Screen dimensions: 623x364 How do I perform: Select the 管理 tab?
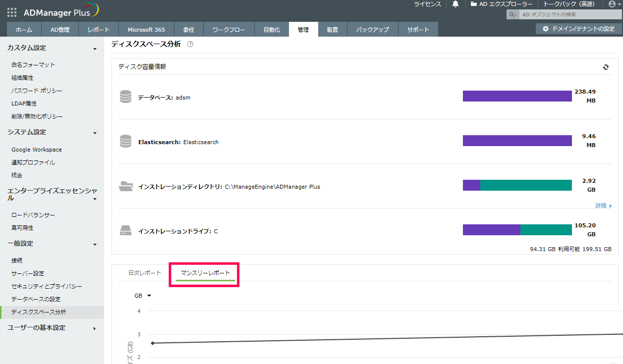[x=303, y=30]
